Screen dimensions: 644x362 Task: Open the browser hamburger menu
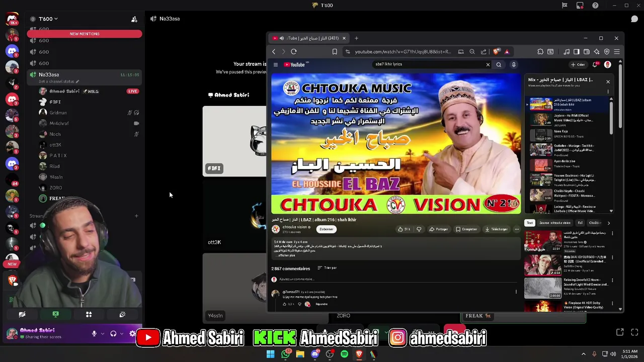tap(617, 51)
